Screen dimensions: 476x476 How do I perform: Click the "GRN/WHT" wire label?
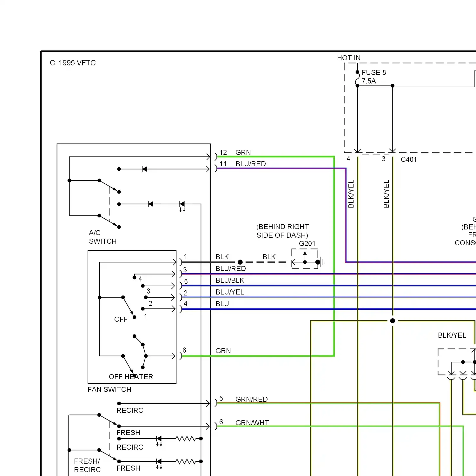pos(252,423)
